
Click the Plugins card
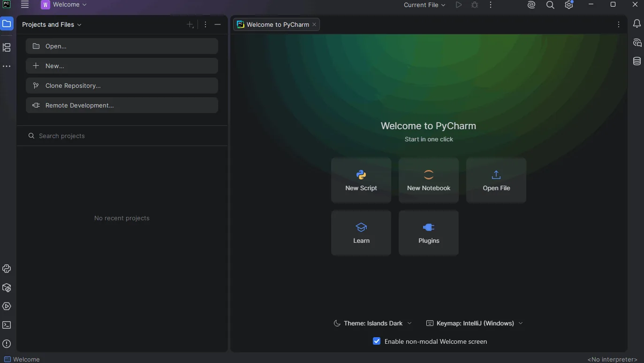[x=429, y=233]
